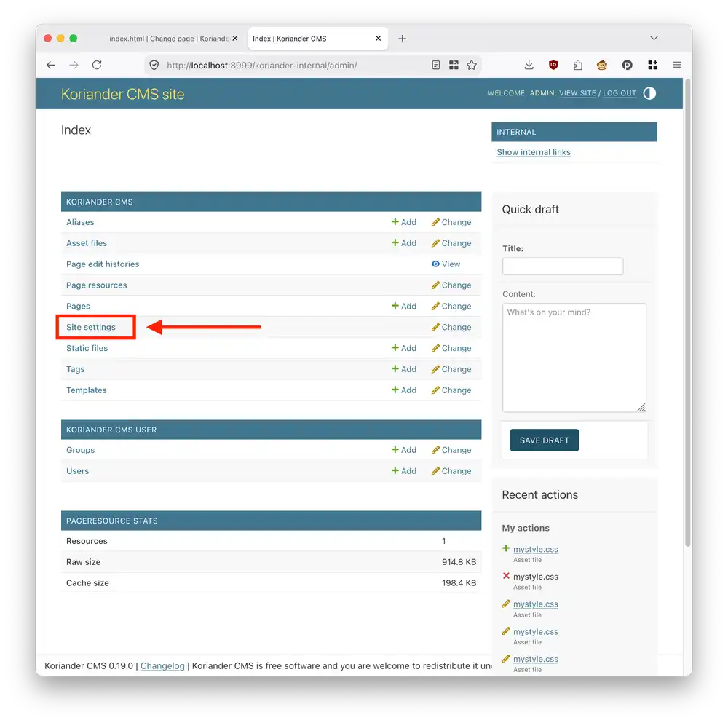The width and height of the screenshot is (728, 723).
Task: Open the Changelog link in footer
Action: [x=162, y=666]
